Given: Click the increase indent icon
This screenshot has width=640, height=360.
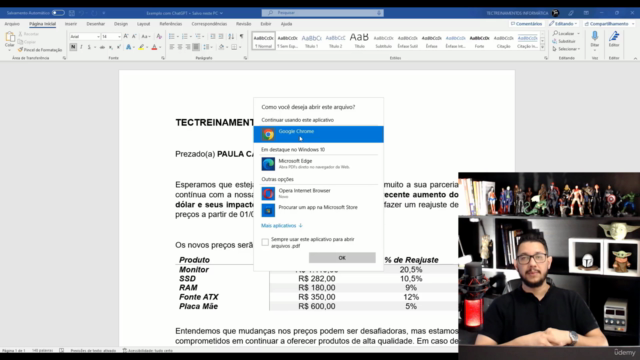Looking at the screenshot, I should 221,36.
